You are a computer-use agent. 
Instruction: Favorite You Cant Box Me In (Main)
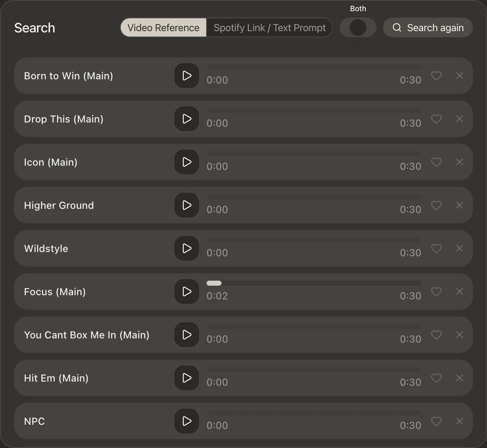tap(436, 335)
